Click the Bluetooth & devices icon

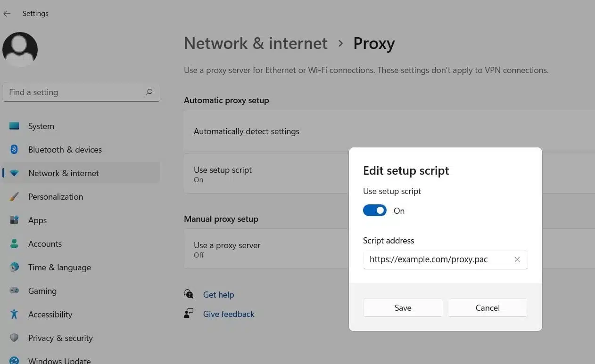(x=14, y=150)
